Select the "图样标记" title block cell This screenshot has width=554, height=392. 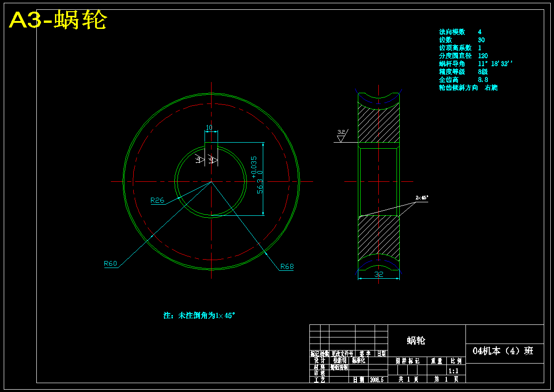pyautogui.click(x=407, y=361)
